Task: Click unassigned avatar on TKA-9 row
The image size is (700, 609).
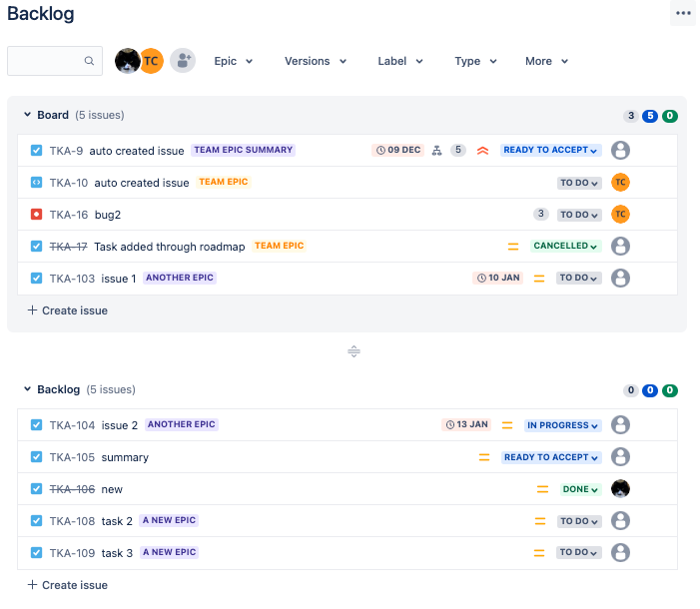Action: (620, 150)
